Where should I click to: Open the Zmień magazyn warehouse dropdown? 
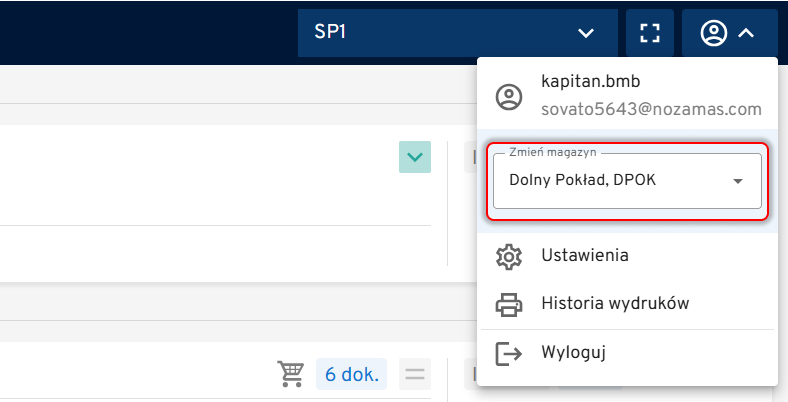click(x=627, y=181)
